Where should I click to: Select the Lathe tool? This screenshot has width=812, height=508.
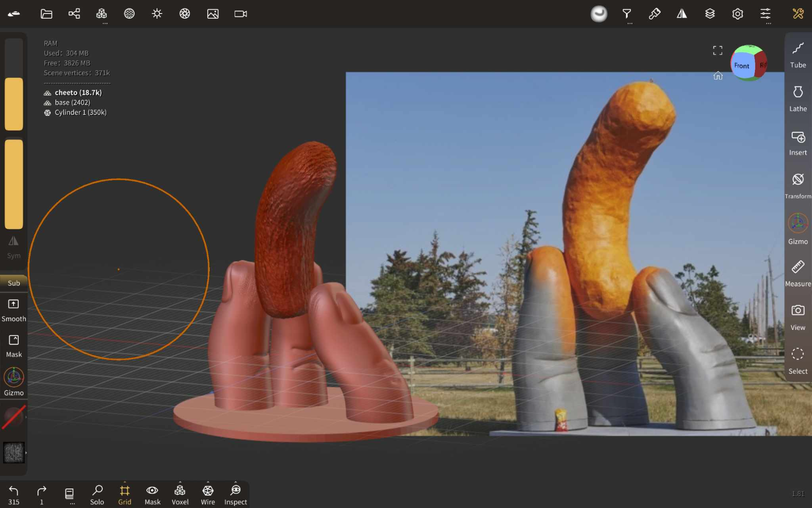click(798, 99)
